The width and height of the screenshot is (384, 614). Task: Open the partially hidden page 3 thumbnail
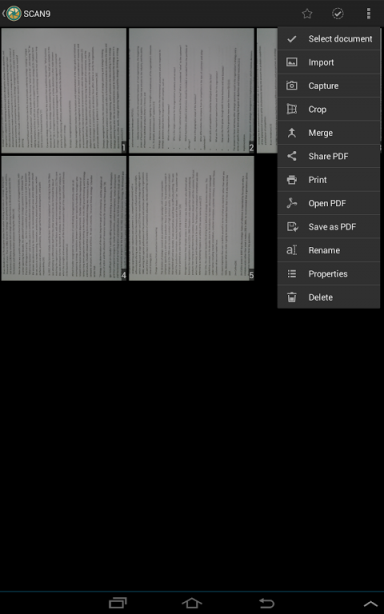click(267, 90)
